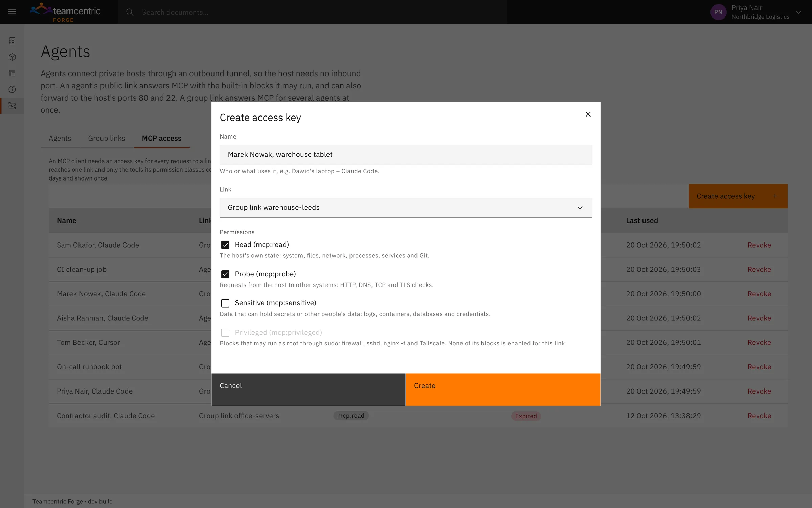Click the Priya Nair name in the header
Image resolution: width=812 pixels, height=508 pixels.
(x=747, y=8)
